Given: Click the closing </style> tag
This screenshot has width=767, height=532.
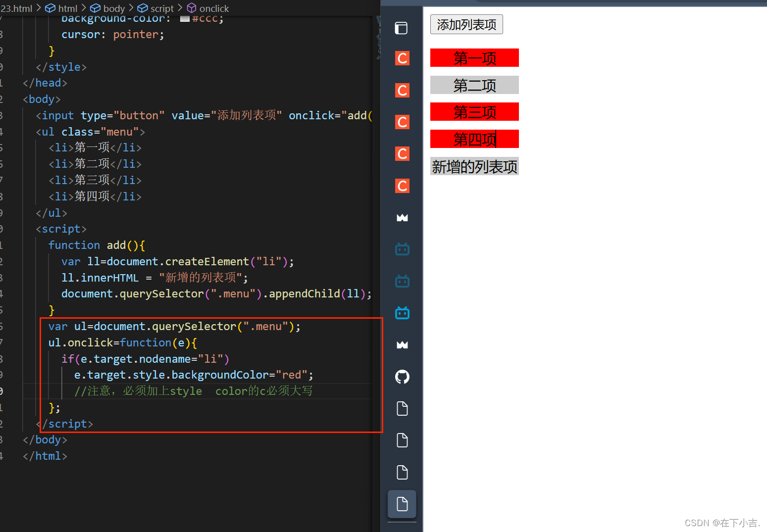Looking at the screenshot, I should 61,67.
